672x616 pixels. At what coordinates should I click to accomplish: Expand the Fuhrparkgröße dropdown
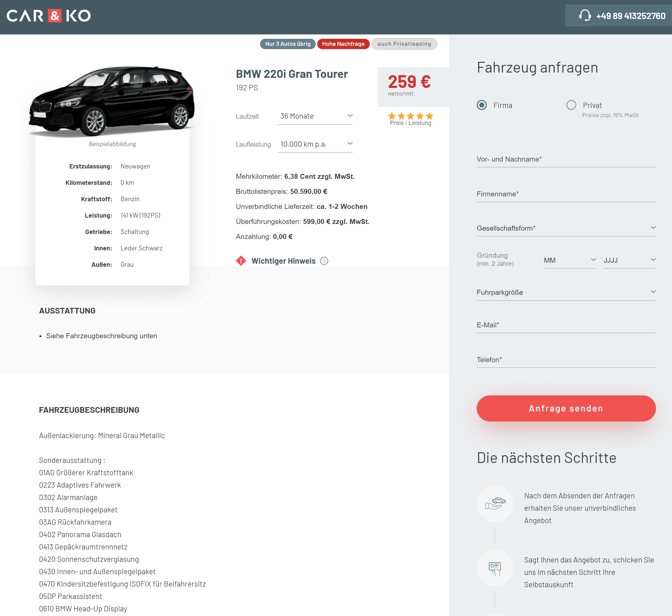click(566, 292)
